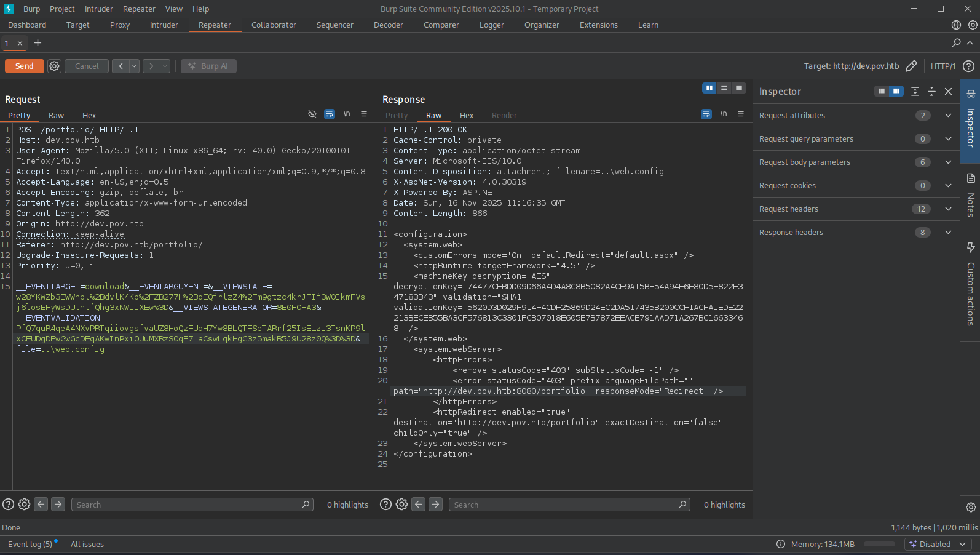Open Repeater send settings gear icon
Screen dimensions: 980x555
pyautogui.click(x=54, y=66)
